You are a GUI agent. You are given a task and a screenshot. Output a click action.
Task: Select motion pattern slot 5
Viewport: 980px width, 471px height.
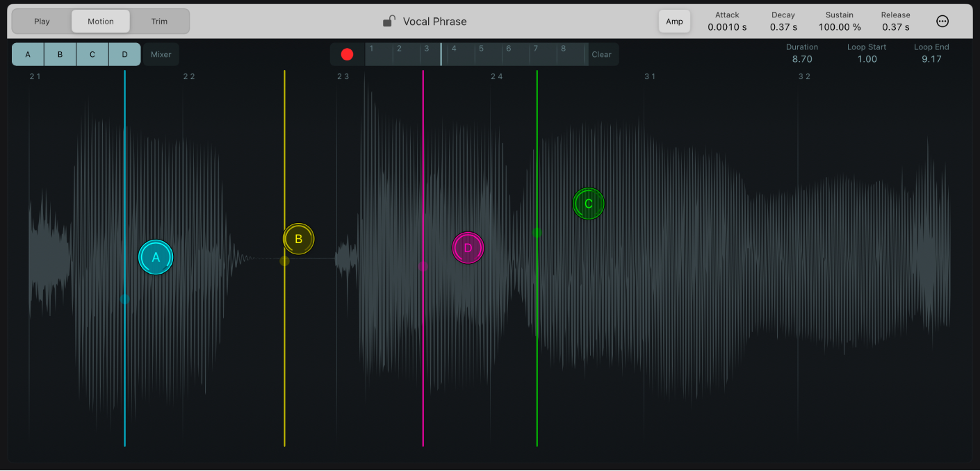[x=487, y=53]
